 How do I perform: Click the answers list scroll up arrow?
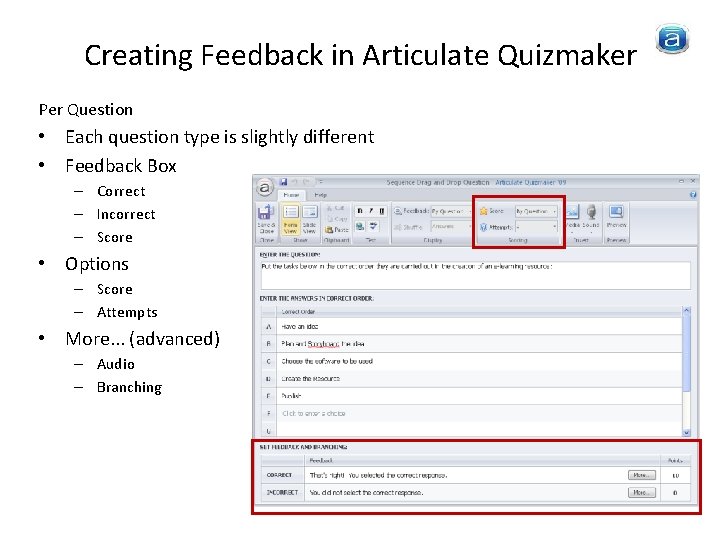(x=686, y=310)
